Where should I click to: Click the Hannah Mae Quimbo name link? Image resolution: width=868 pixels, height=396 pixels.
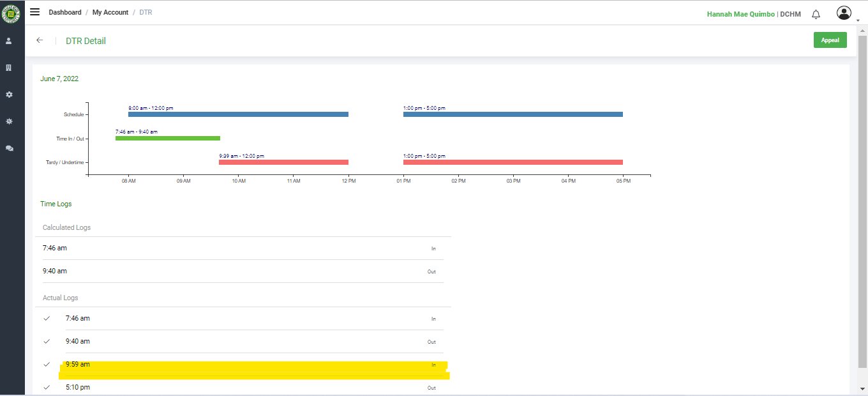[x=740, y=14]
